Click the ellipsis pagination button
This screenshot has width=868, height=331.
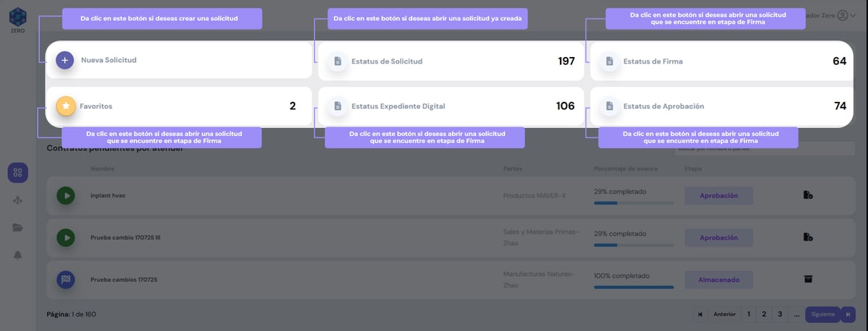(x=796, y=314)
